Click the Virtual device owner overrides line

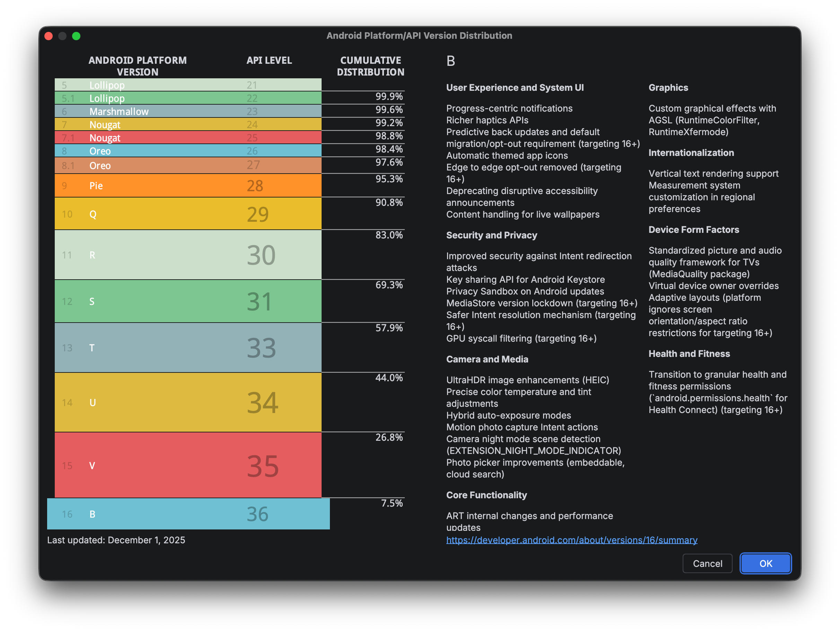point(713,286)
